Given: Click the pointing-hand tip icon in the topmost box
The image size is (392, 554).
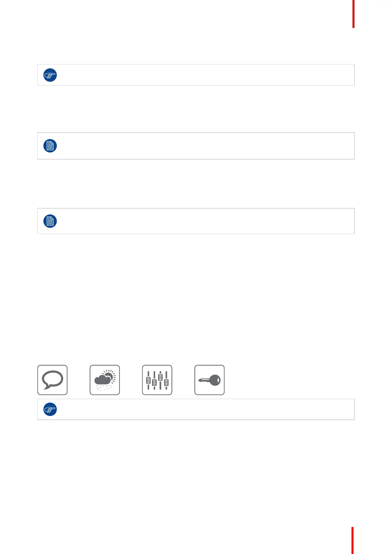Looking at the screenshot, I should (x=50, y=75).
